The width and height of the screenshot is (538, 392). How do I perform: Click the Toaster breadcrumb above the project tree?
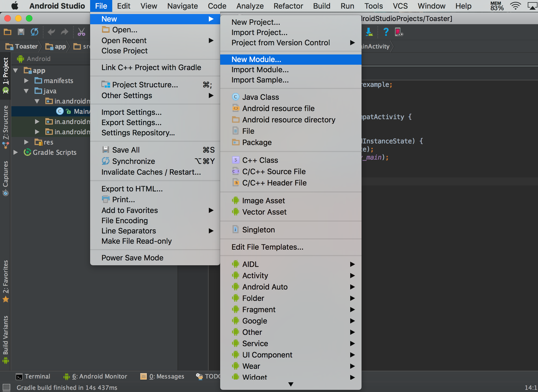coord(26,46)
